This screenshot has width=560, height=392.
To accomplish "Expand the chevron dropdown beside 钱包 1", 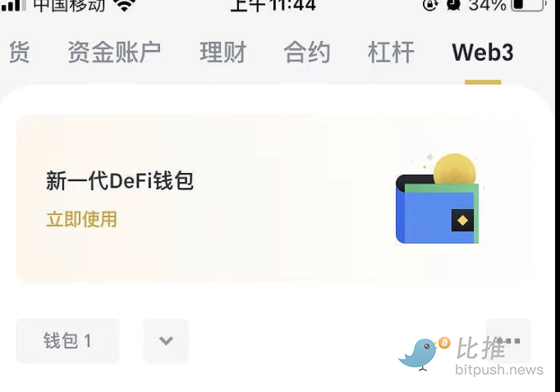I will pyautogui.click(x=166, y=341).
